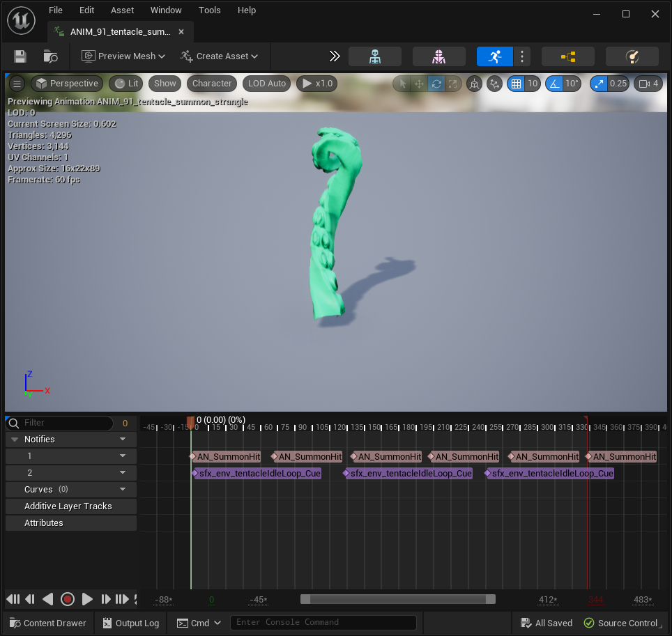This screenshot has width=672, height=636.
Task: Open scale snap 0.25 dropdown
Action: [618, 84]
